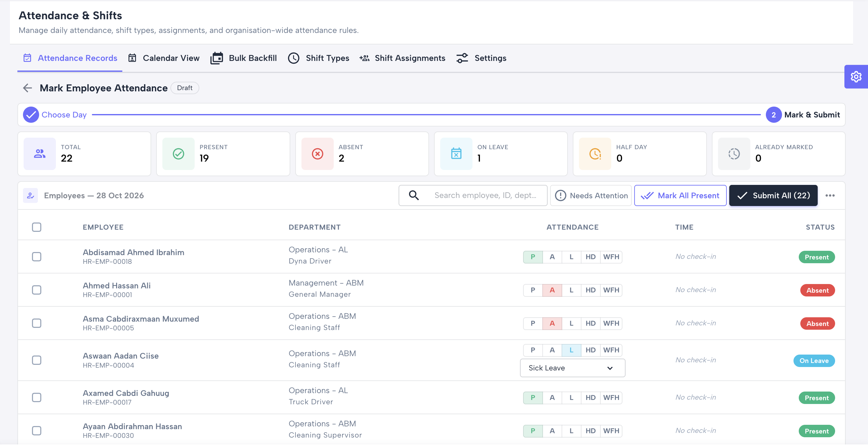Open the floating settings gear icon
Image resolution: width=868 pixels, height=445 pixels.
tap(856, 76)
